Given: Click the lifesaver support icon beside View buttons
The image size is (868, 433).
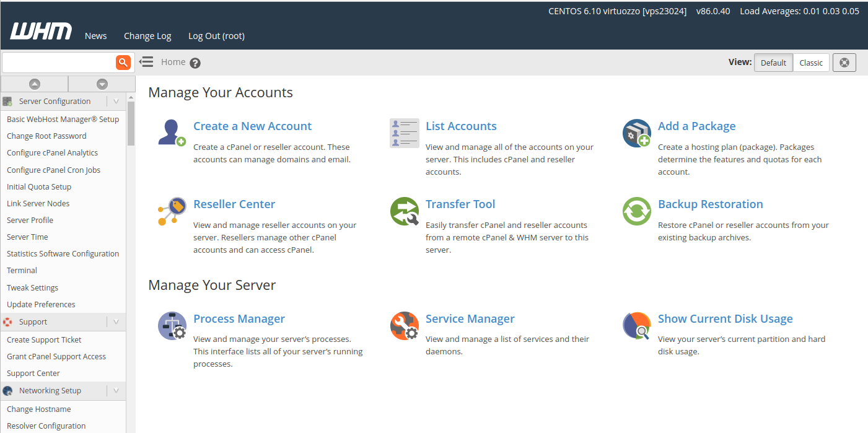Looking at the screenshot, I should pyautogui.click(x=844, y=63).
